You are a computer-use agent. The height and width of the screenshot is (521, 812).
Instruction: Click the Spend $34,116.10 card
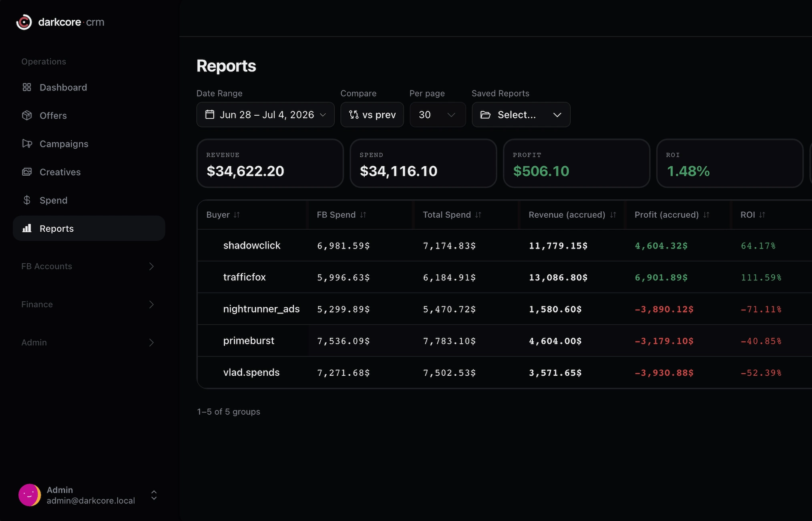click(x=423, y=163)
